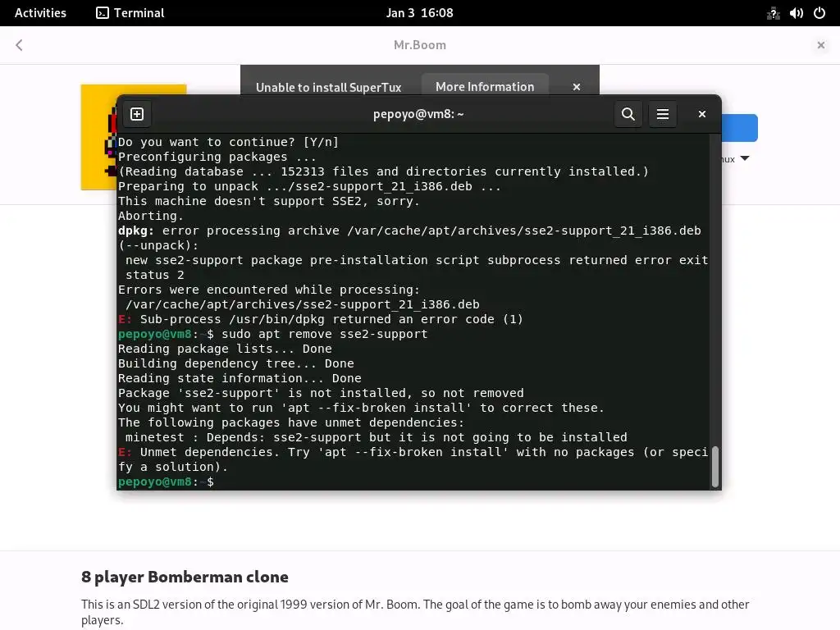Image resolution: width=840 pixels, height=630 pixels.
Task: Click the Terminal vertical scrollbar
Action: (714, 466)
